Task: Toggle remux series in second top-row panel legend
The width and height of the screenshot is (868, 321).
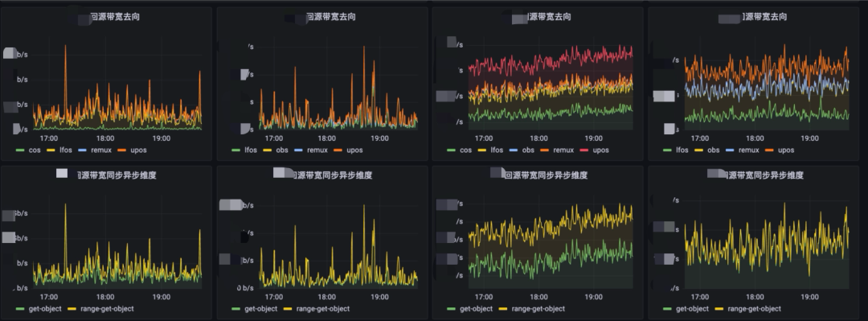Action: point(317,150)
